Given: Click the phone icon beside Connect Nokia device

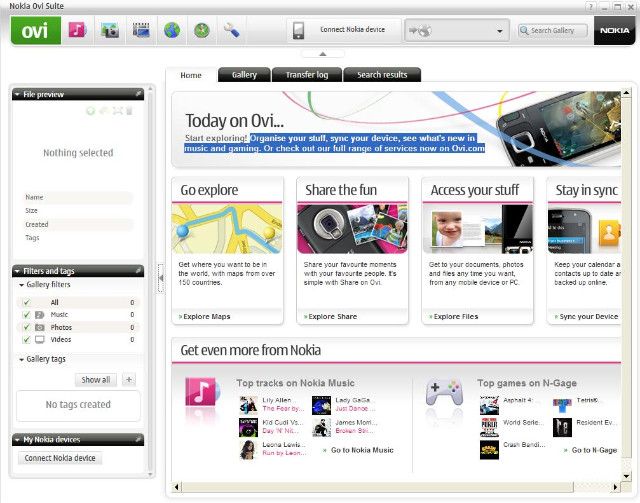Looking at the screenshot, I should click(298, 31).
